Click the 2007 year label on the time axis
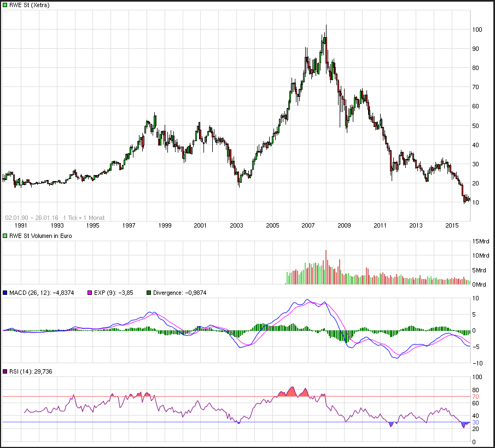495x448 pixels. click(308, 225)
